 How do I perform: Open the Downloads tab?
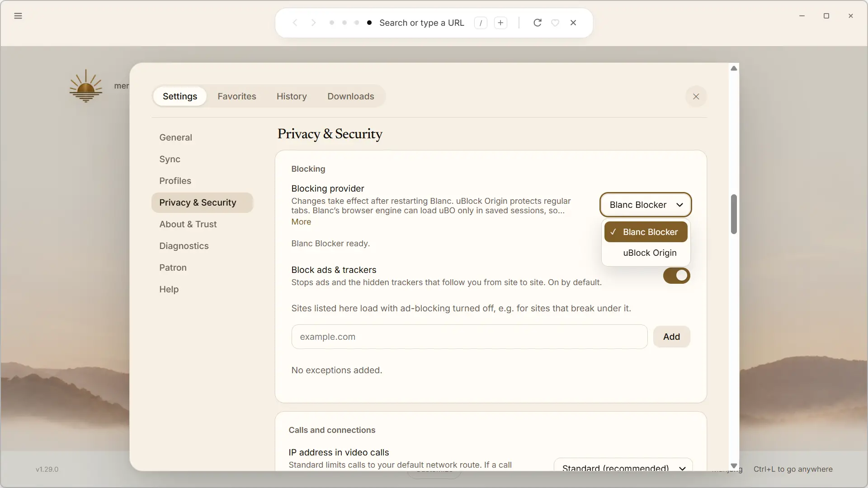point(350,96)
